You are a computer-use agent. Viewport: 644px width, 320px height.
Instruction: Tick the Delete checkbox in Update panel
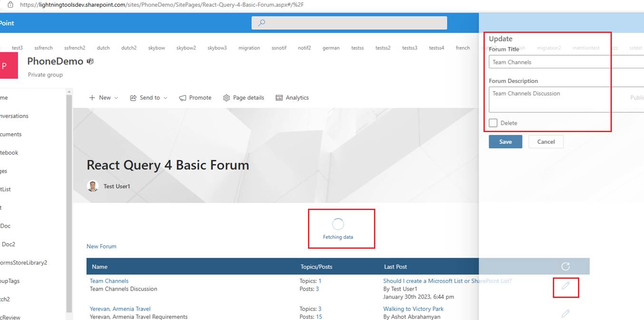click(x=493, y=123)
